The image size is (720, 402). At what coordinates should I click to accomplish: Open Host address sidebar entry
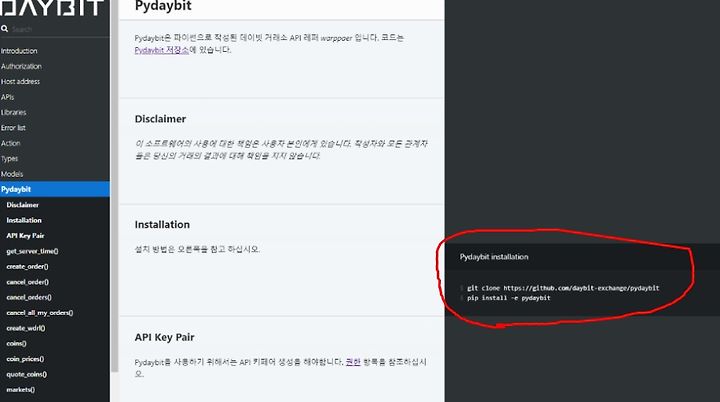pyautogui.click(x=20, y=82)
